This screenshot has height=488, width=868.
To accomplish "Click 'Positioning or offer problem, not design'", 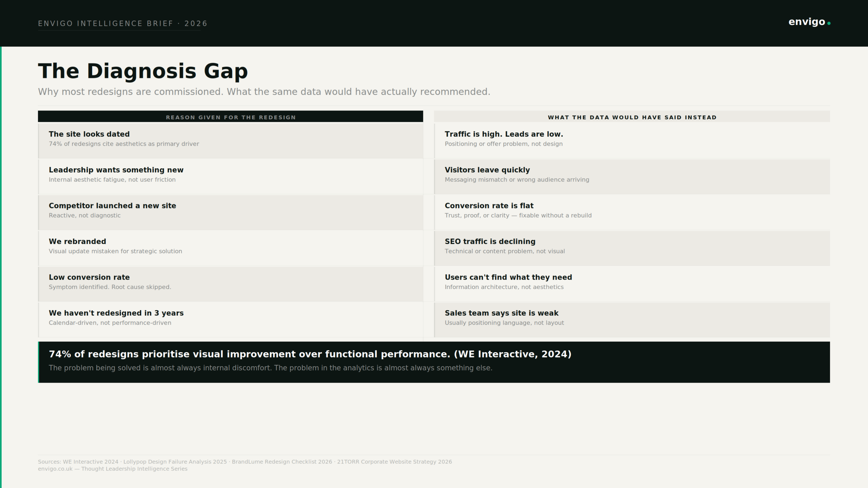I will click(x=504, y=144).
